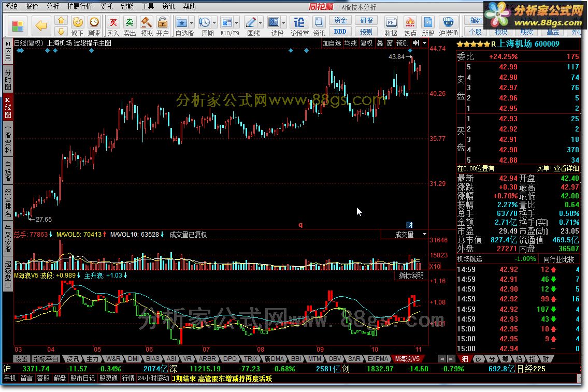The height and width of the screenshot is (392, 588).
Task: Click the red q marker on chart
Action: [x=300, y=225]
